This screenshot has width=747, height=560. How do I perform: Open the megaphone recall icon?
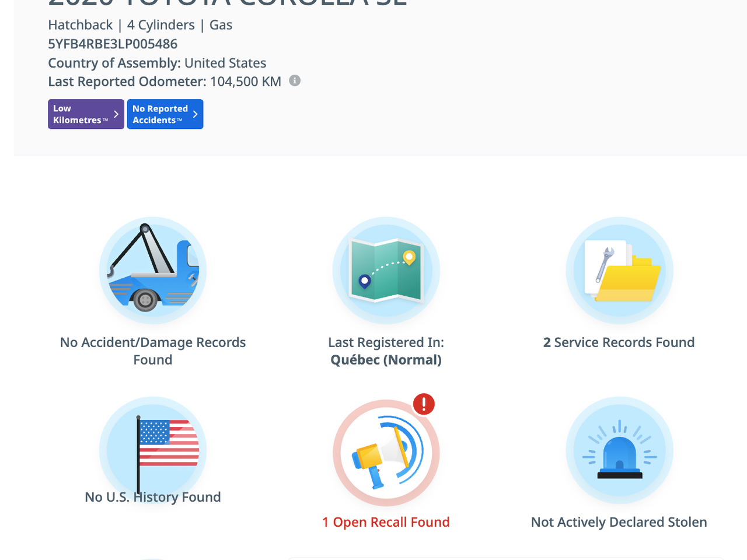(386, 453)
